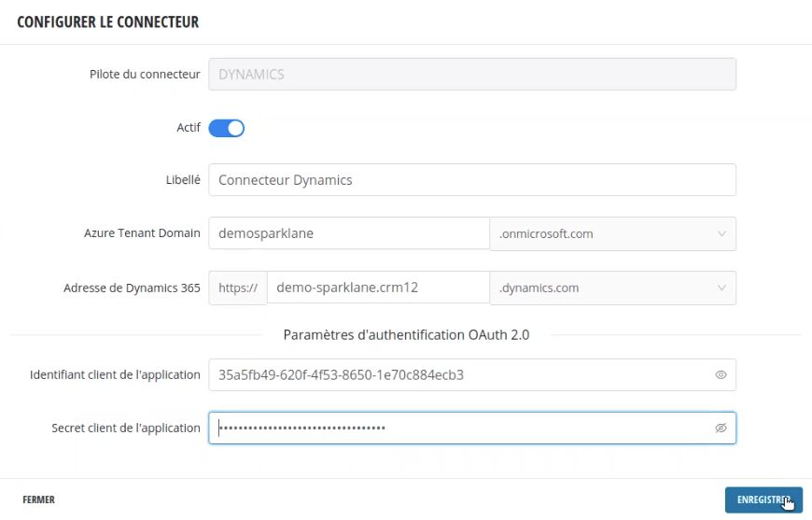
Task: Click the Adresse de Dynamics 365 label
Action: pyautogui.click(x=132, y=288)
